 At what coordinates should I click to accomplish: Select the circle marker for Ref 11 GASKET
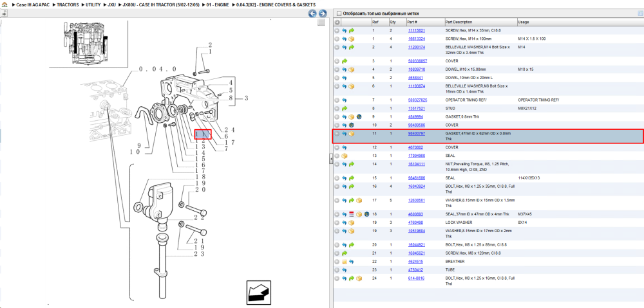point(337,134)
